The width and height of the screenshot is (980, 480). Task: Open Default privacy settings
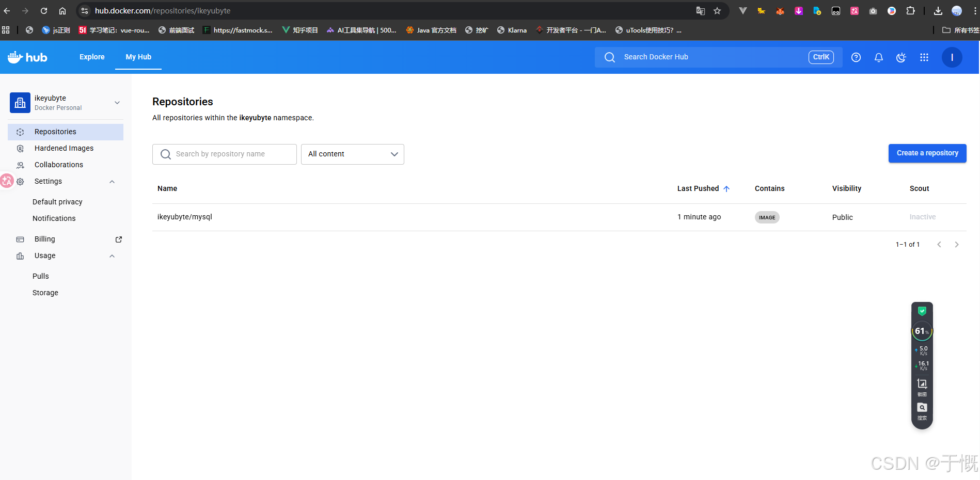click(x=57, y=202)
